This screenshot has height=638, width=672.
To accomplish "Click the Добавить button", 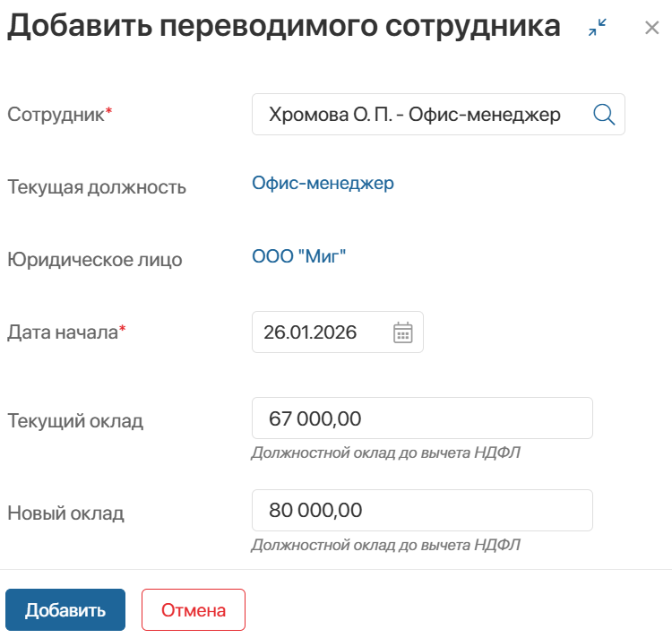I will (x=65, y=609).
